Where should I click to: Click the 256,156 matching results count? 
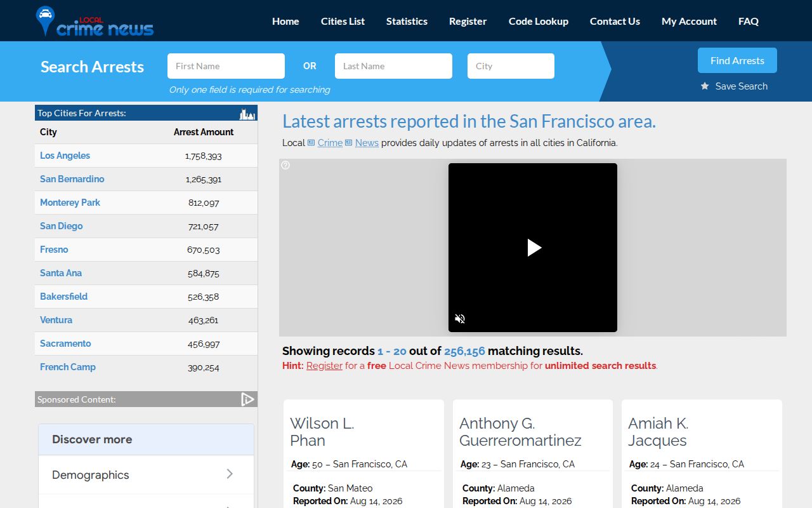[464, 351]
